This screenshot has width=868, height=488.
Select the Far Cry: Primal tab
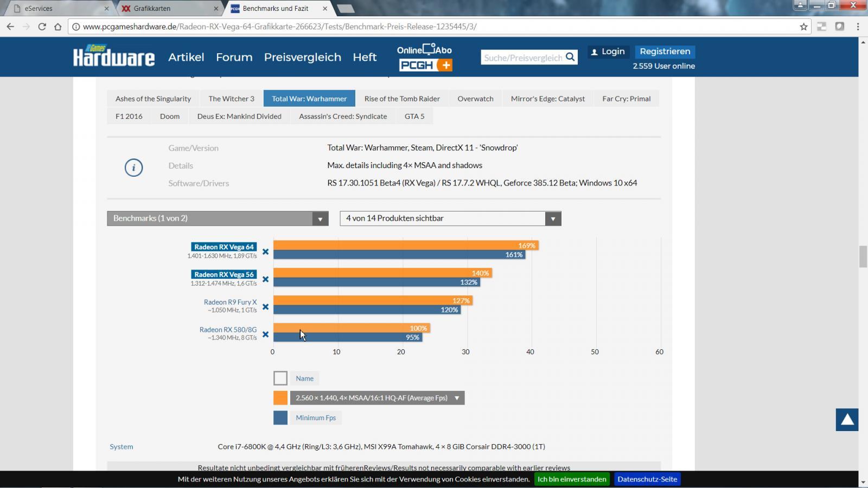coord(626,99)
